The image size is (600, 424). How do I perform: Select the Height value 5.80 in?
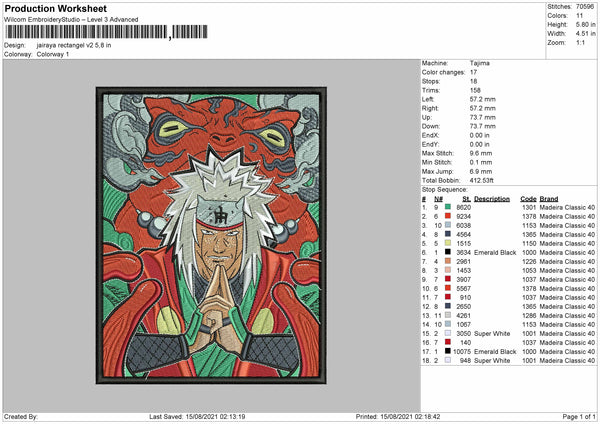[x=585, y=24]
